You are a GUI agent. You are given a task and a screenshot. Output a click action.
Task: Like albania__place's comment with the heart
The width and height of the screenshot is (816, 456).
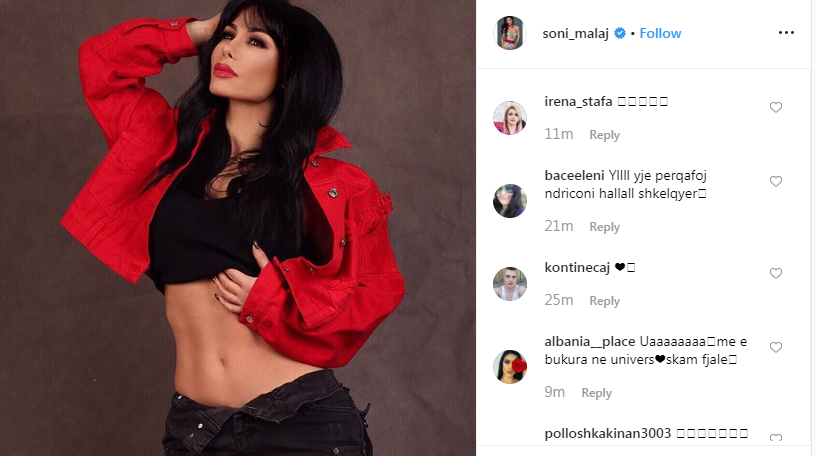(775, 347)
